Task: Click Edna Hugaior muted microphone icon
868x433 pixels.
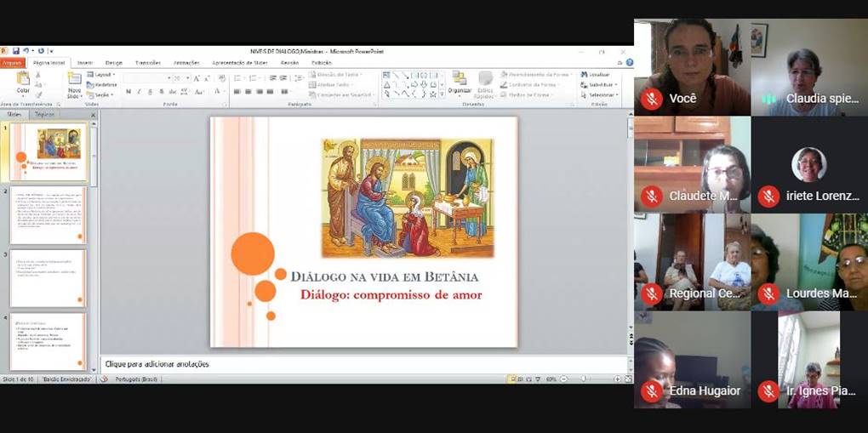Action: coord(652,391)
